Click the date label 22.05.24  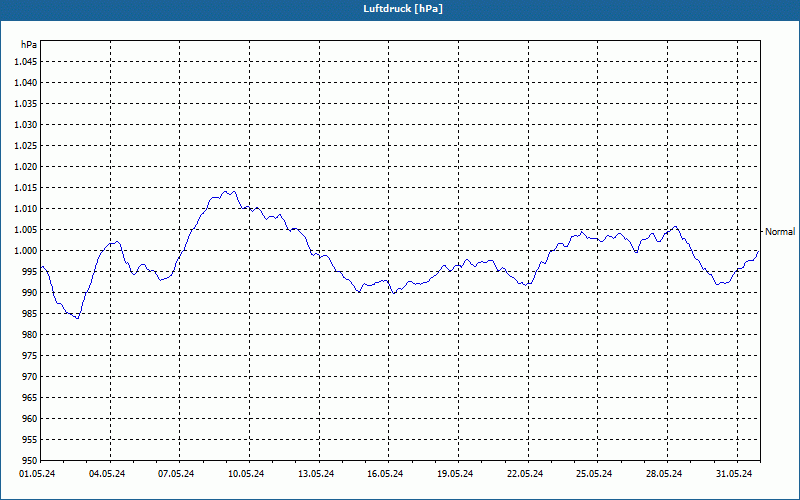pyautogui.click(x=525, y=474)
